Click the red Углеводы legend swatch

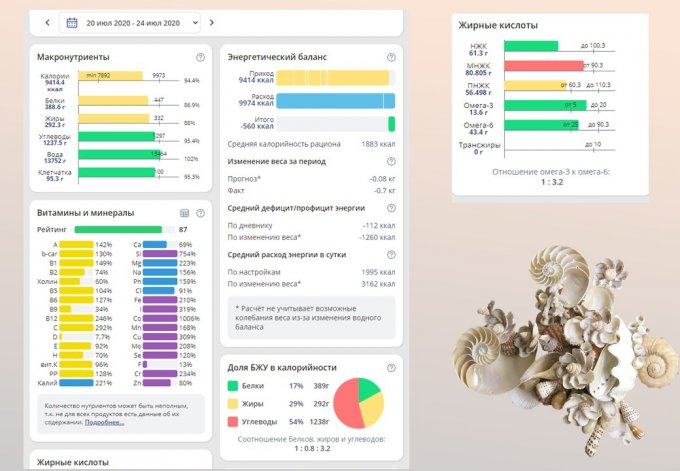pos(234,421)
